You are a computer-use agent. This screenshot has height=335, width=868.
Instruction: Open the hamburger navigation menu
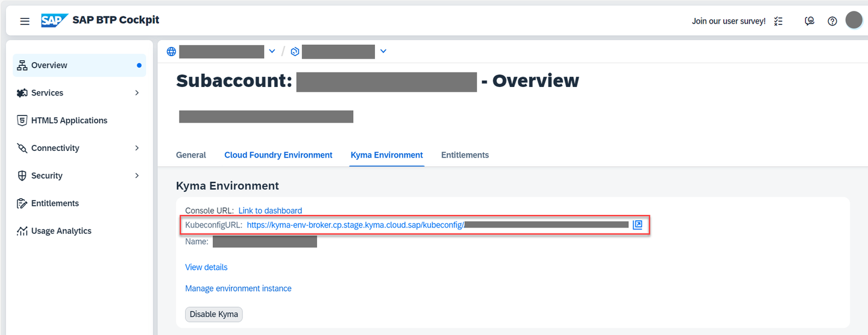tap(25, 21)
